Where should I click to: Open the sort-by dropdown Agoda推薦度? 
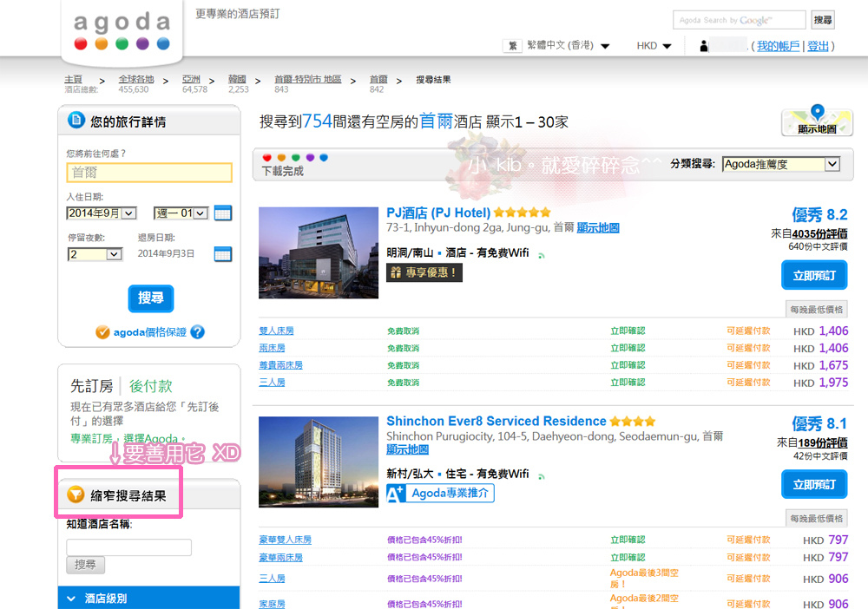(x=781, y=164)
